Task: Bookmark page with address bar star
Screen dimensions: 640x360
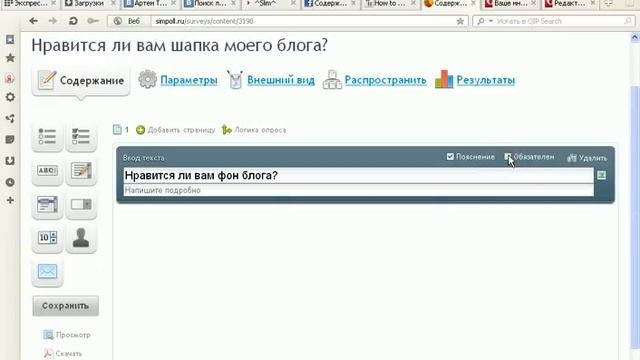Action: pos(460,21)
